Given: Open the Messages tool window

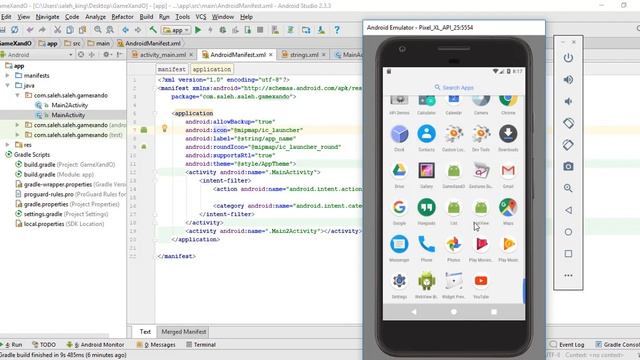Looking at the screenshot, I should (x=156, y=344).
